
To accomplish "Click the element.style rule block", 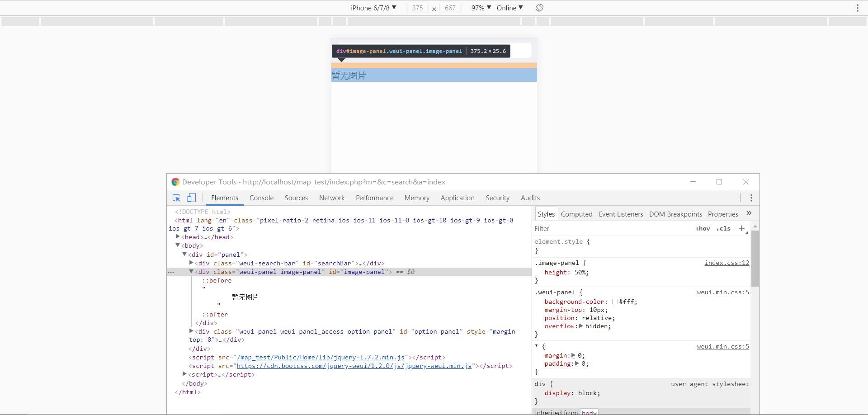I will click(x=642, y=246).
